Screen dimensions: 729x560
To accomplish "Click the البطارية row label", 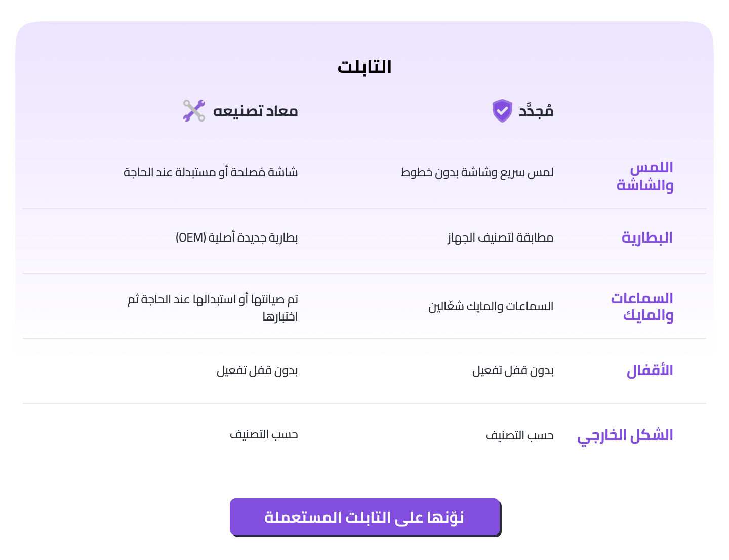I will (647, 237).
